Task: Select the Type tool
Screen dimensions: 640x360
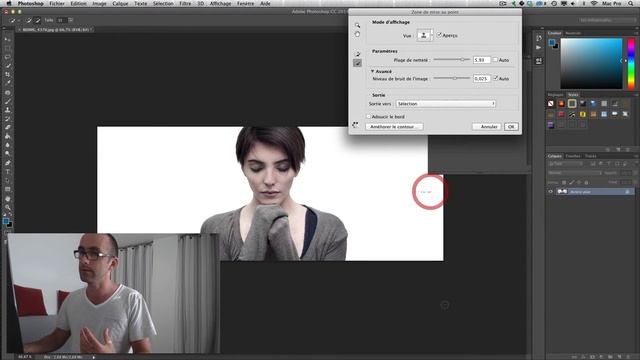Action: tap(7, 172)
